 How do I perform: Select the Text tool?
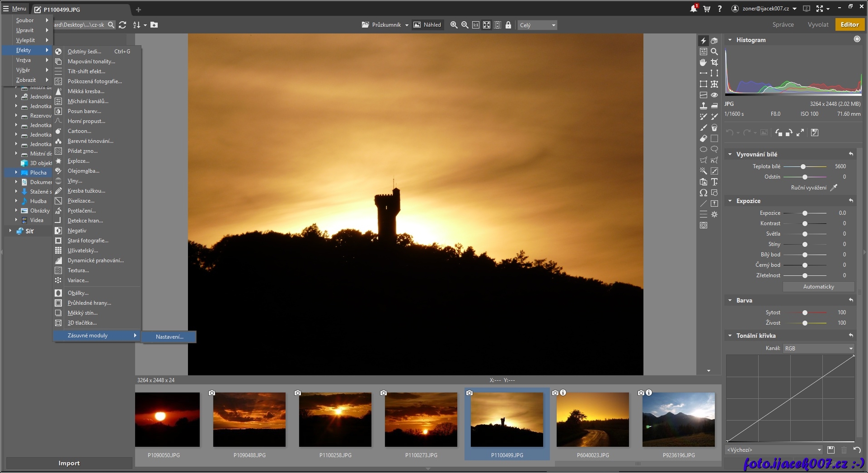(x=714, y=182)
